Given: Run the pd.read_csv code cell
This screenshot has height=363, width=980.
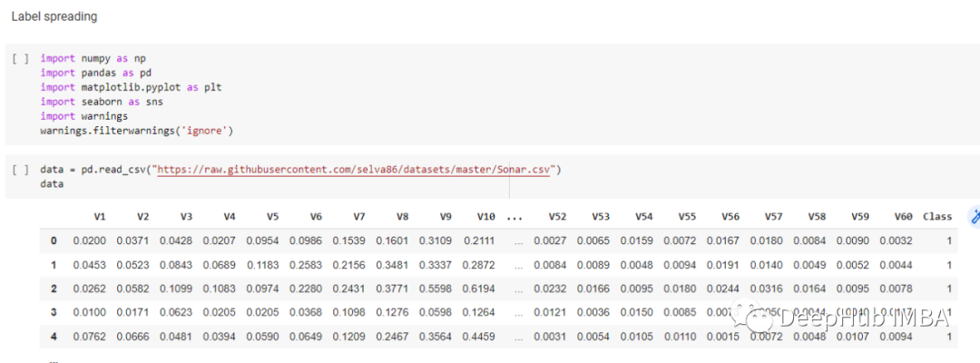Looking at the screenshot, I should click(21, 170).
